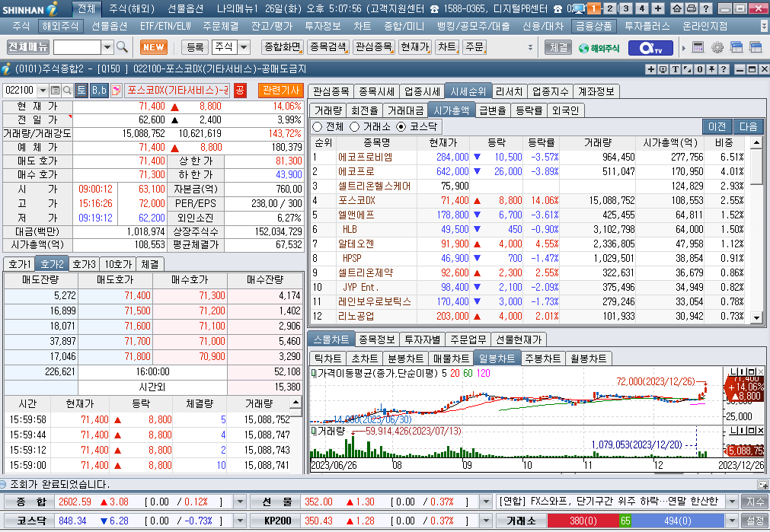Open the 해외주식 globe shortcut
Viewport: 770px width, 532px height.
(599, 48)
